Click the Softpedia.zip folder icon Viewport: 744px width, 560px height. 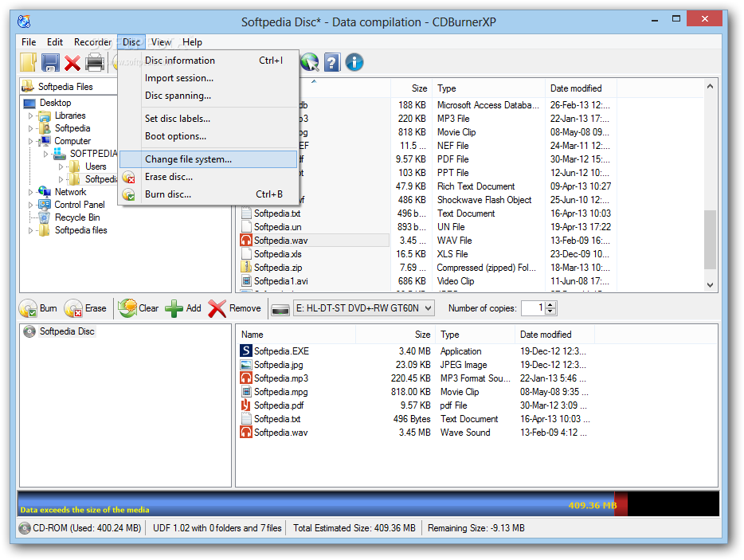[x=246, y=267]
